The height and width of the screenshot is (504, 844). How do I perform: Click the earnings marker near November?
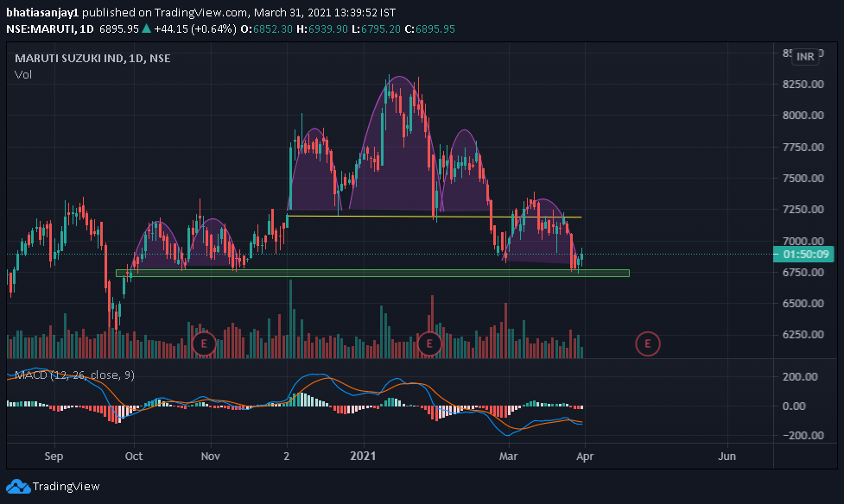point(204,343)
